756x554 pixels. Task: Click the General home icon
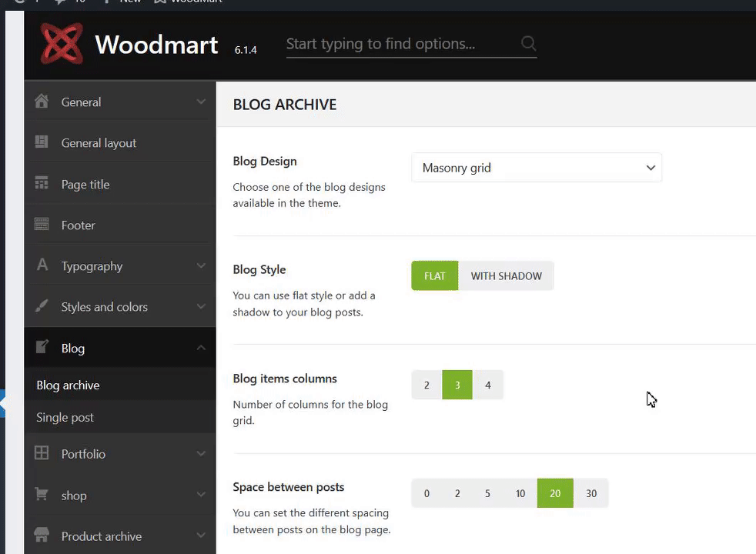click(42, 102)
